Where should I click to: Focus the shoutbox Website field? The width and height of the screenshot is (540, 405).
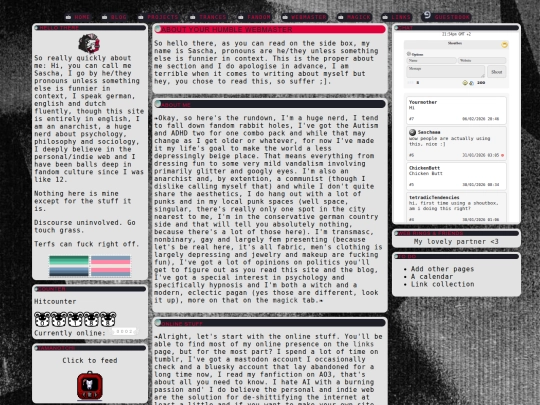pyautogui.click(x=482, y=61)
